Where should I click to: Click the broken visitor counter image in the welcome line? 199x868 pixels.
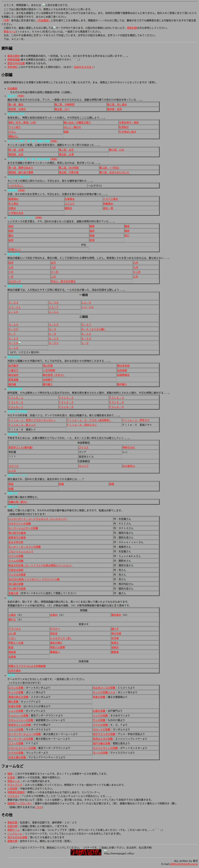pos(44,5)
